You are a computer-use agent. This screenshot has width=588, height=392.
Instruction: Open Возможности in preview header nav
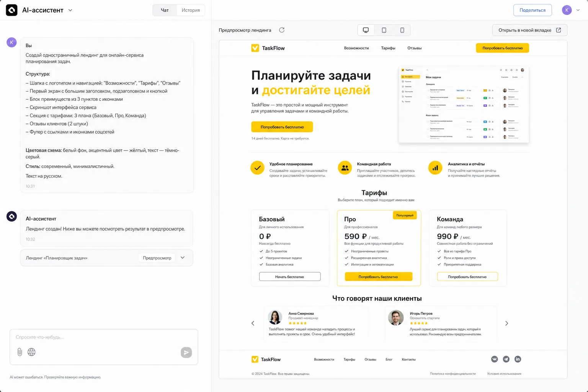click(x=356, y=48)
